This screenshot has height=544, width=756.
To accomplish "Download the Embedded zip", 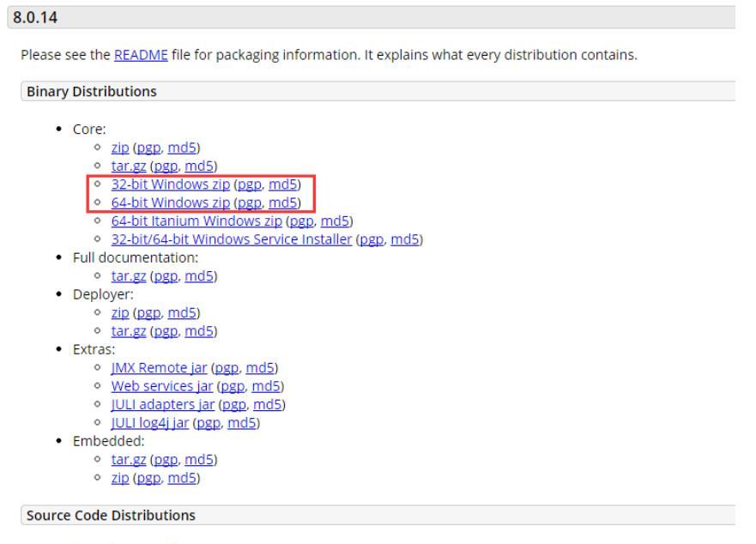I will coord(120,477).
